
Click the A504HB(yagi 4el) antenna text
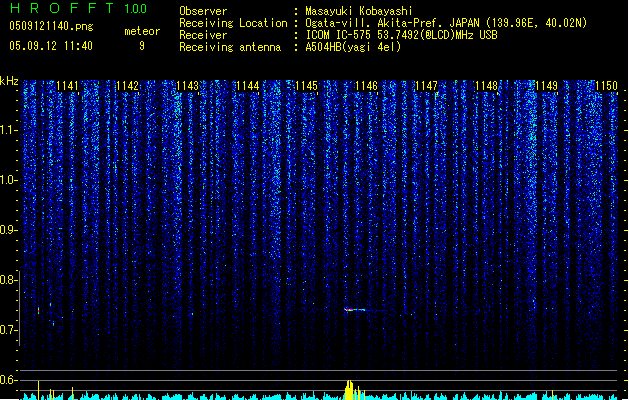pos(353,47)
